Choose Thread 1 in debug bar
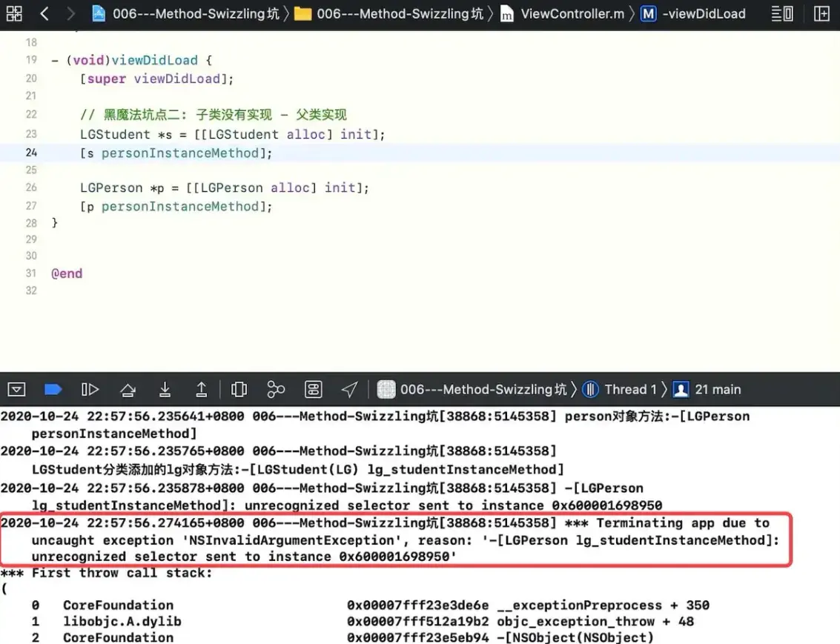Viewport: 840px width, 644px height. tap(619, 389)
